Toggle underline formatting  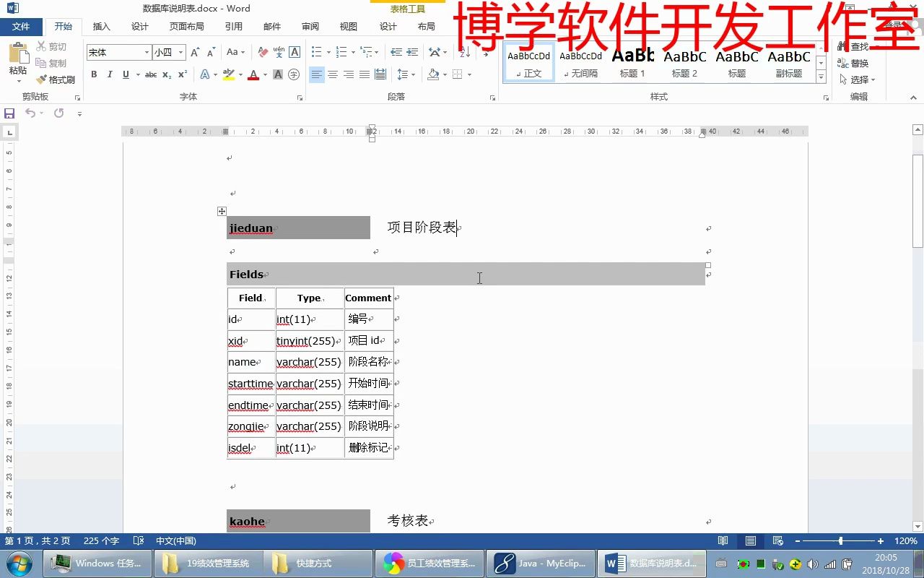pos(126,74)
